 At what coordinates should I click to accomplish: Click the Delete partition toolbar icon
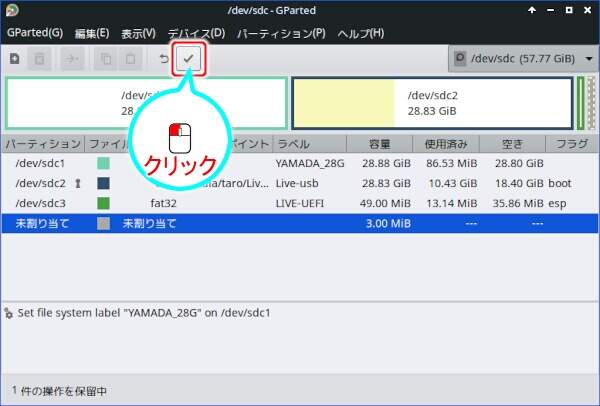39,59
